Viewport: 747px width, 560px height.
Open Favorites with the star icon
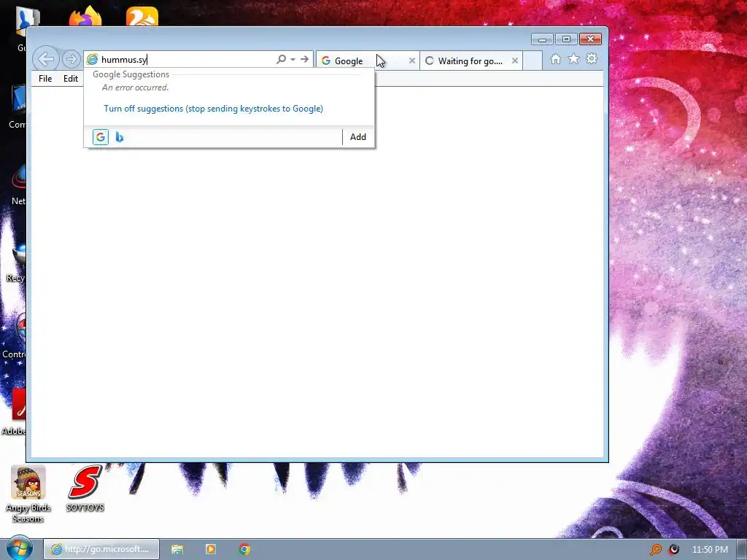[573, 58]
